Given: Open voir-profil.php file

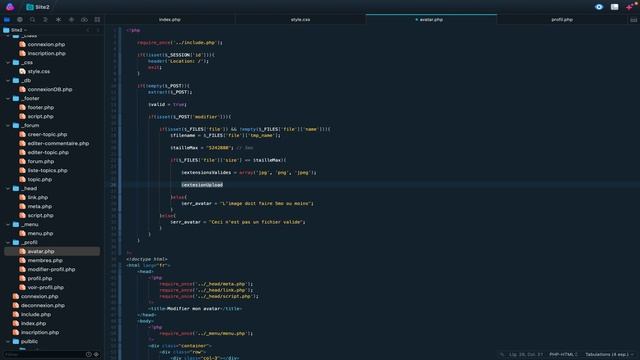Looking at the screenshot, I should (x=42, y=287).
